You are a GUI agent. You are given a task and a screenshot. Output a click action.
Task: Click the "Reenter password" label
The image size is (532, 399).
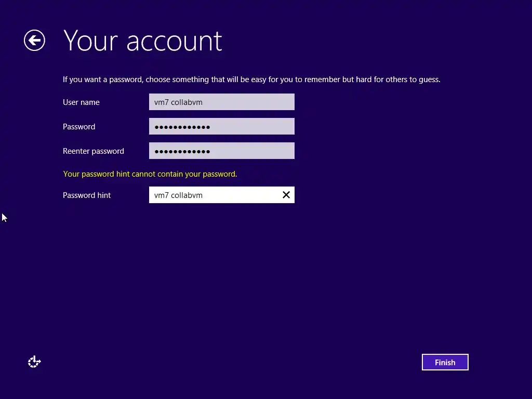point(94,151)
